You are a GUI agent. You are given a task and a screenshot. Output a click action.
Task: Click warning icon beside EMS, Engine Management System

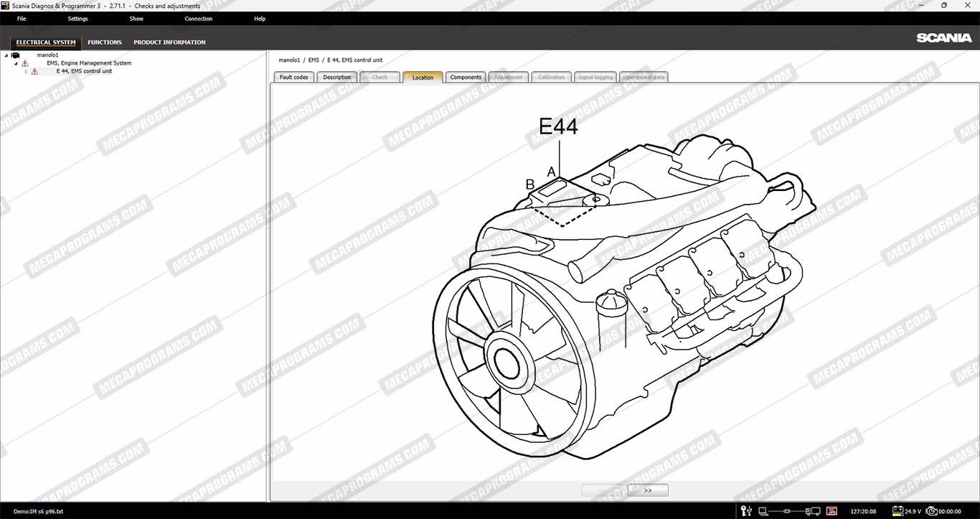(x=25, y=63)
